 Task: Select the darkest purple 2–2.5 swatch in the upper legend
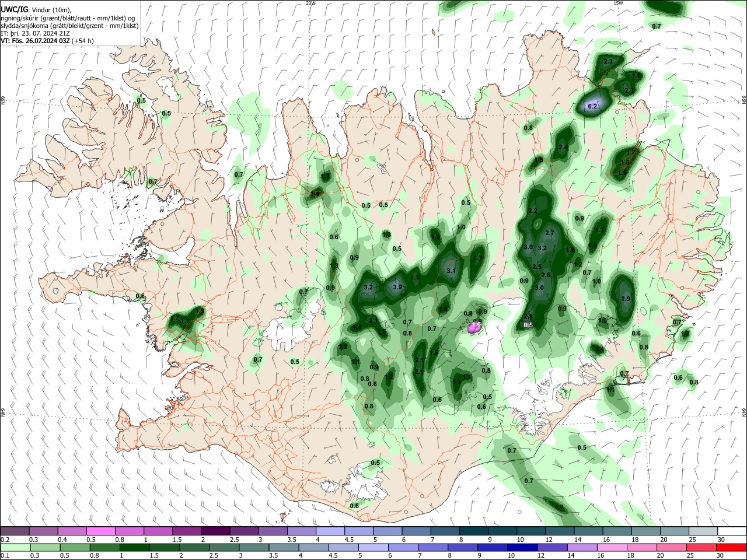coord(215,531)
